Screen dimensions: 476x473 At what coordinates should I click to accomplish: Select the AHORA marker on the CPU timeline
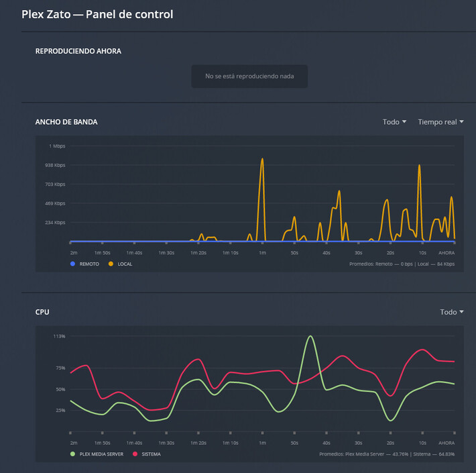coord(447,443)
